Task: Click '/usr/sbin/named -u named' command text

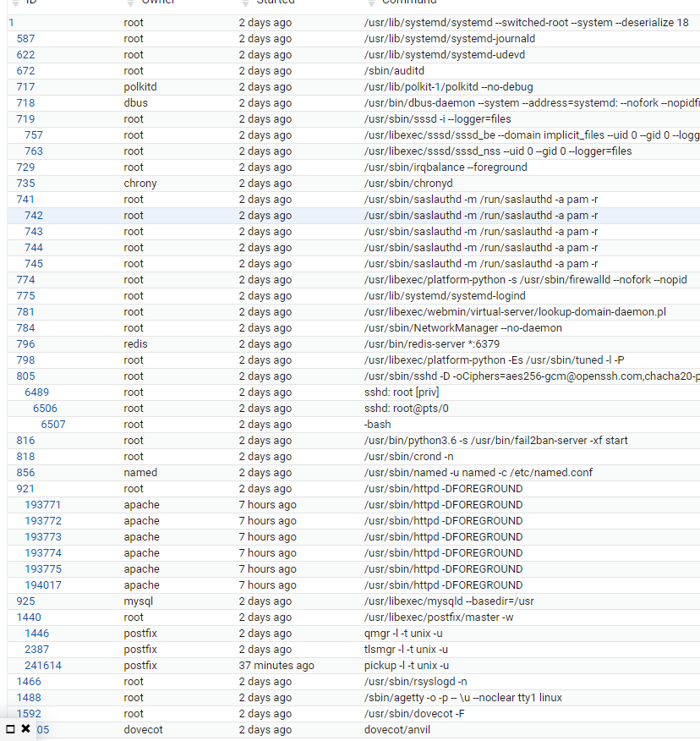Action: click(x=429, y=473)
